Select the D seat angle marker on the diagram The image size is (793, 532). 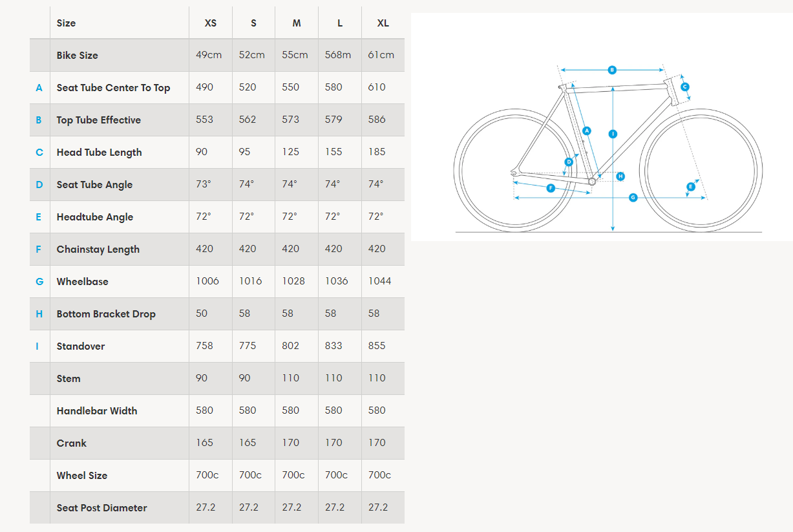coord(569,162)
